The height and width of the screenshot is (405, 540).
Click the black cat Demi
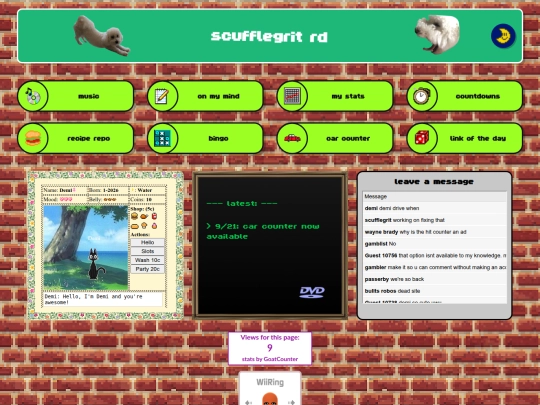coord(95,264)
